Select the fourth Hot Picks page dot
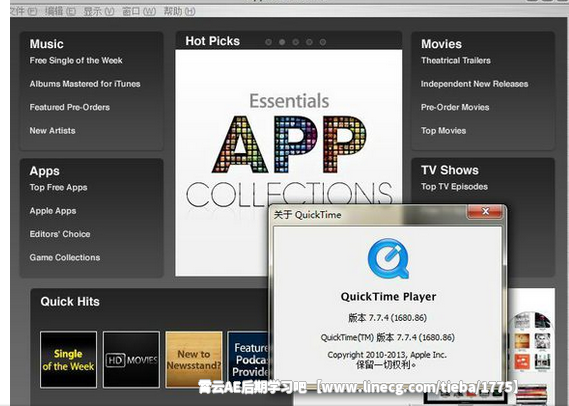The image size is (569, 406). pyautogui.click(x=309, y=42)
